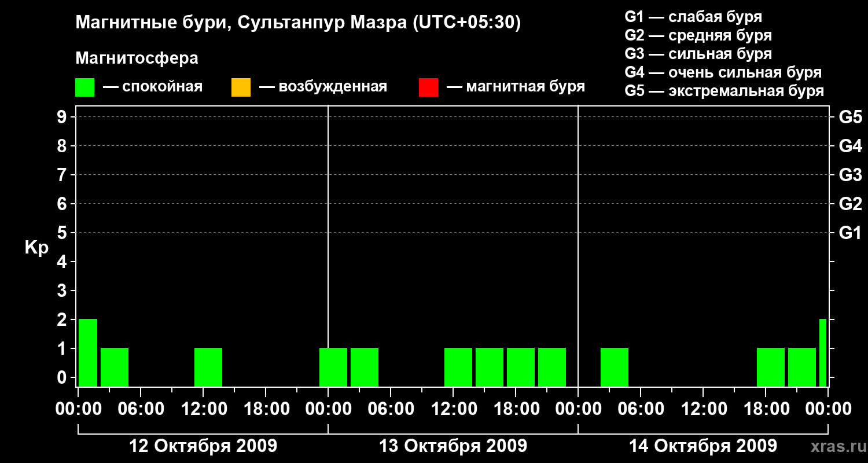
Task: Click the "Магнитосфера" legend heading
Action: (x=137, y=58)
